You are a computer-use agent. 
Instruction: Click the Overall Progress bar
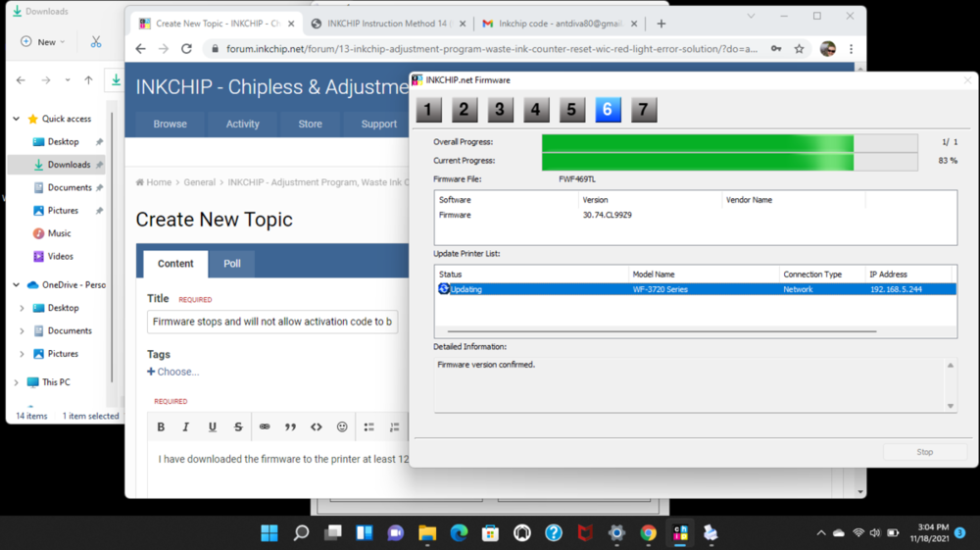[729, 142]
